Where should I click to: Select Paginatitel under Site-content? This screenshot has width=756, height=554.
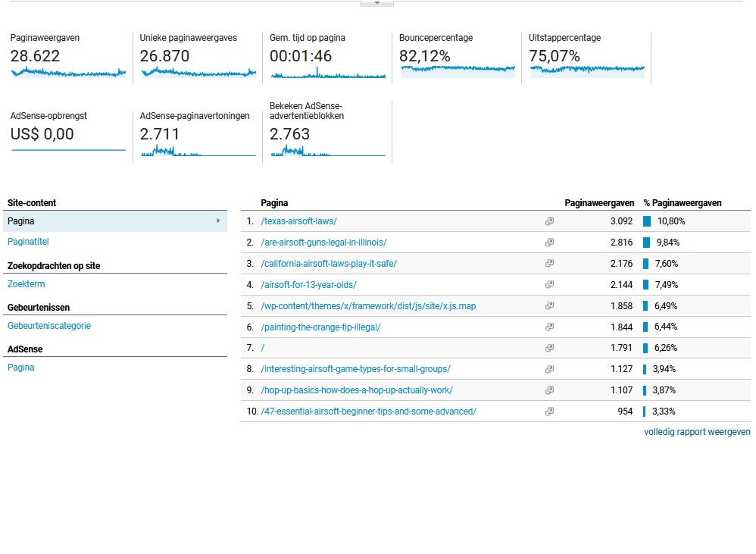[x=28, y=242]
